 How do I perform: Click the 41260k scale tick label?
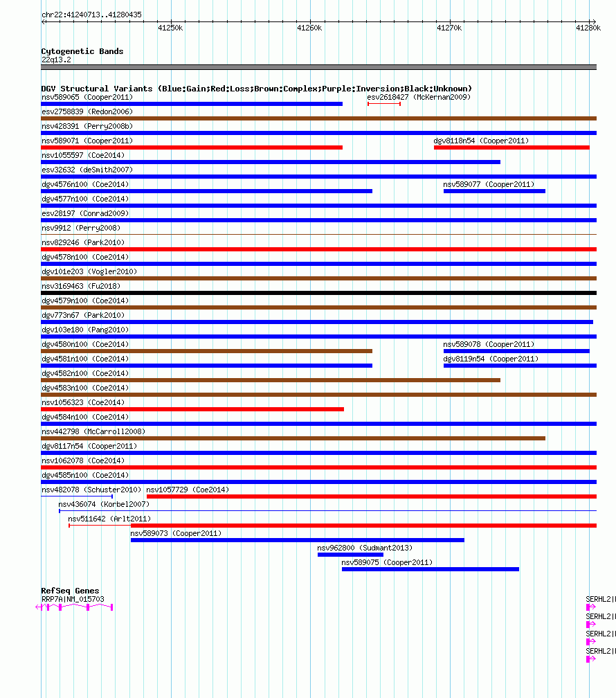coord(310,28)
